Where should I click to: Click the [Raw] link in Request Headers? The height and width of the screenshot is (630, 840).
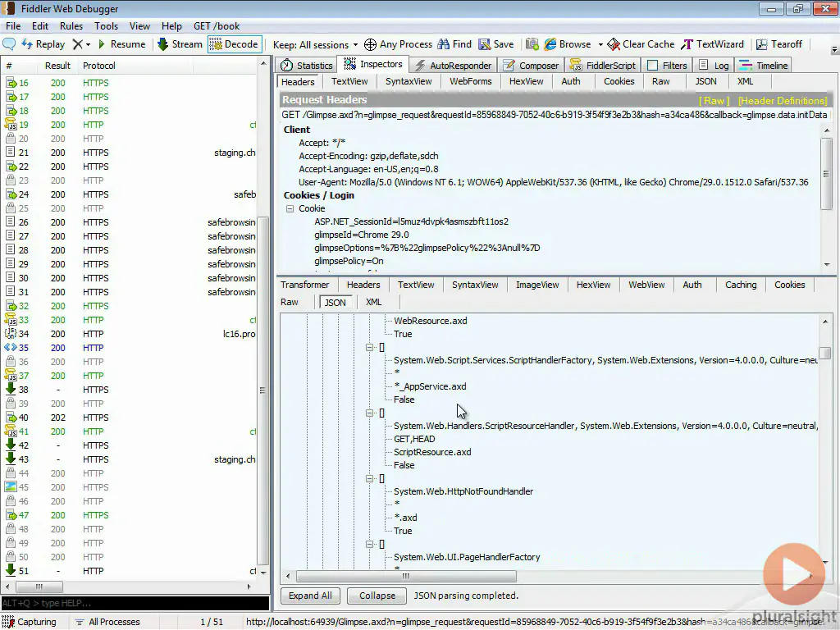pyautogui.click(x=714, y=101)
